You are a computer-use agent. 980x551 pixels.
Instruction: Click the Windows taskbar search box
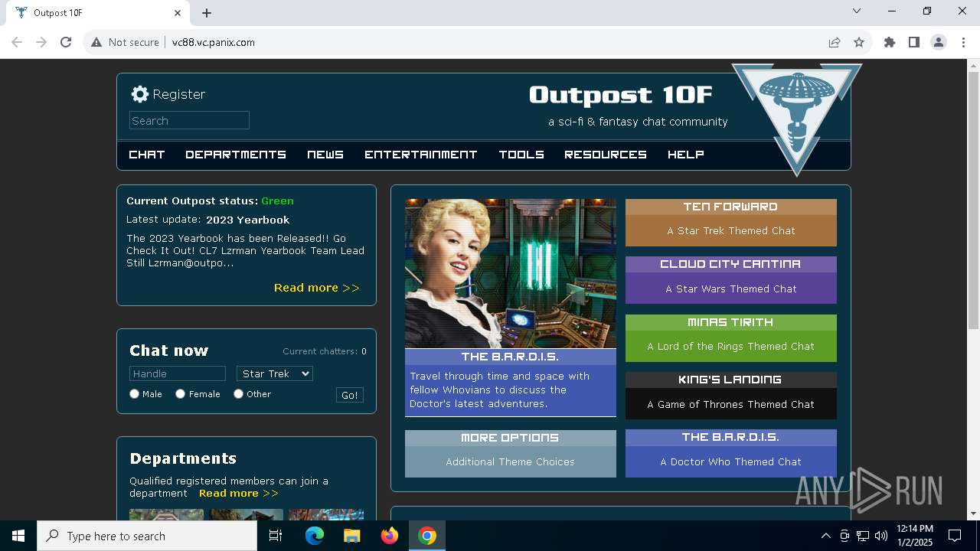tap(147, 536)
